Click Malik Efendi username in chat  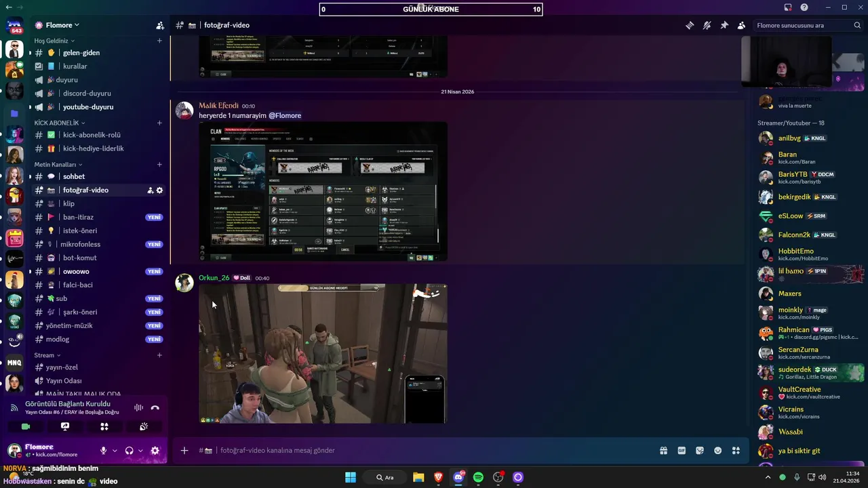218,106
